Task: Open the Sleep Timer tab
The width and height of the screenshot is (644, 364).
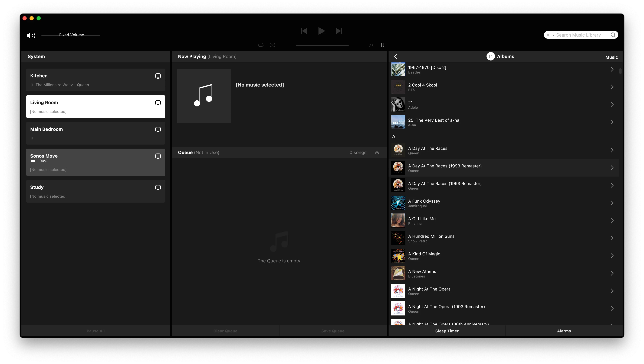Action: 447,331
